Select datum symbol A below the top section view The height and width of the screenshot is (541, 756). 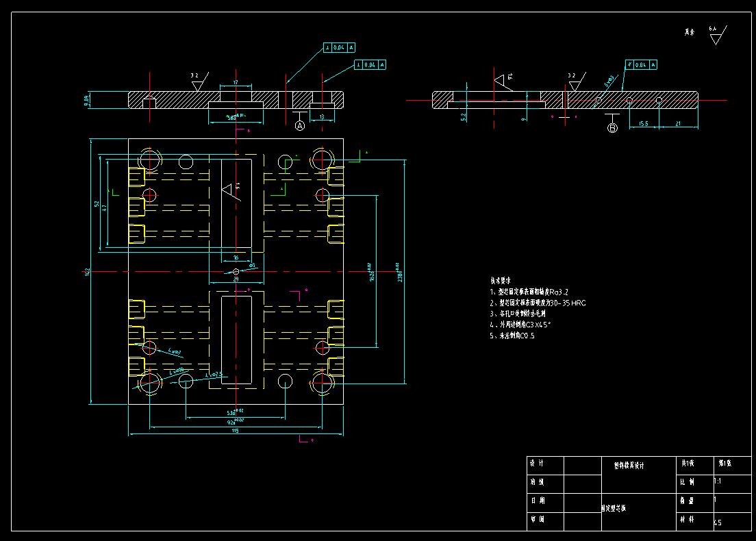[299, 125]
